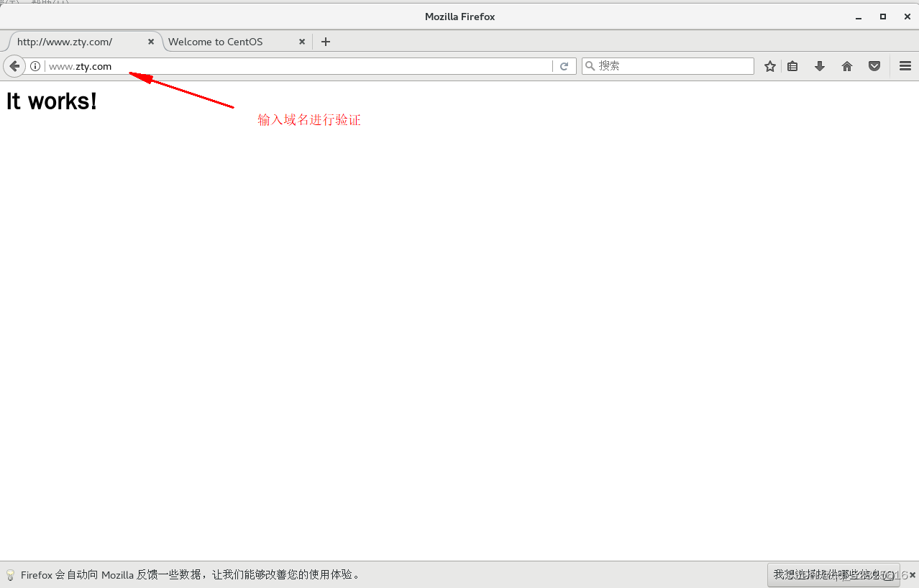Click the It works! heading text

tap(51, 101)
